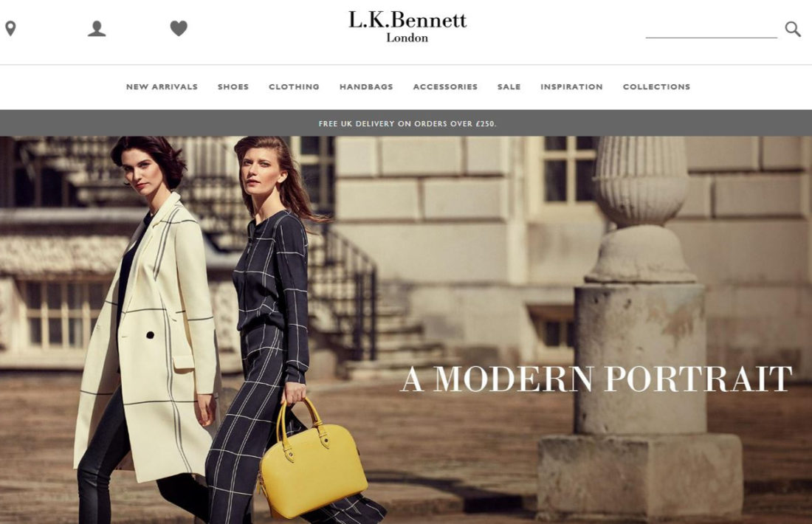Open the account profile icon
Image resolution: width=812 pixels, height=524 pixels.
pos(97,29)
